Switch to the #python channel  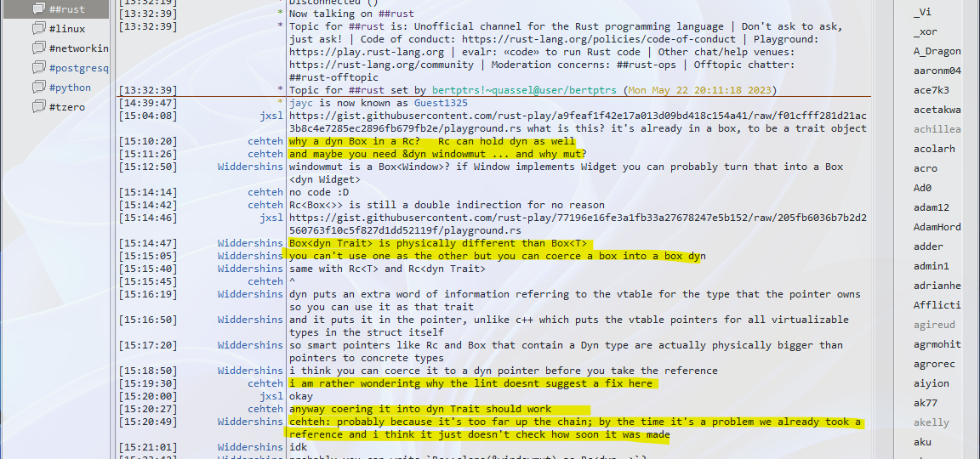[70, 88]
